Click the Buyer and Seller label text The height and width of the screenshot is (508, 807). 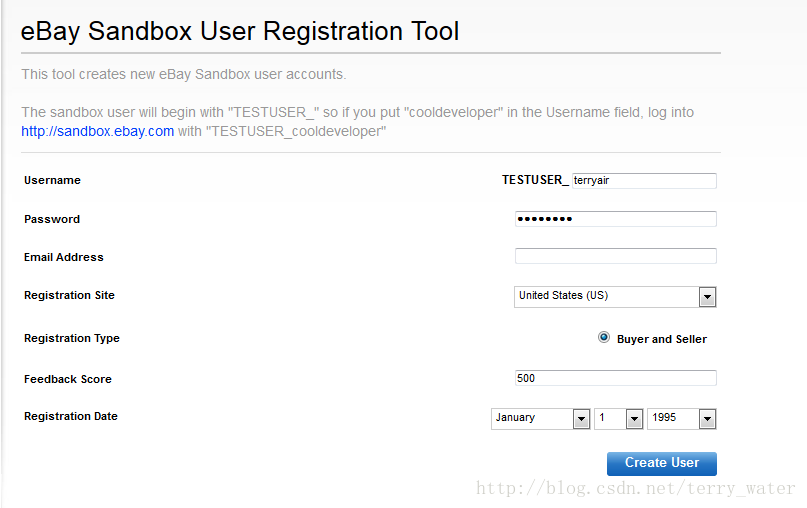(x=662, y=339)
